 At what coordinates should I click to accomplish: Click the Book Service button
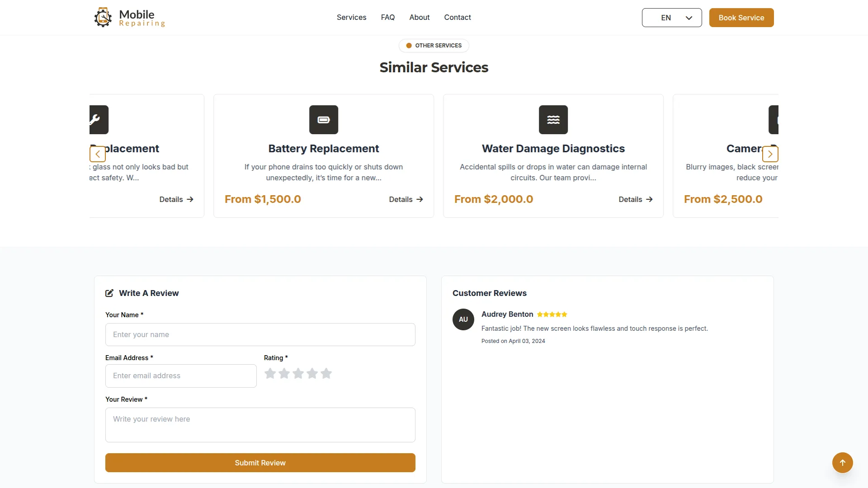pos(741,18)
